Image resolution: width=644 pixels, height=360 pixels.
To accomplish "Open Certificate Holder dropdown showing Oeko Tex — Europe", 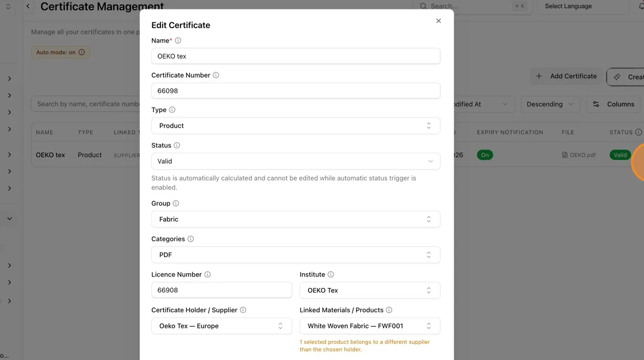I will click(x=221, y=326).
